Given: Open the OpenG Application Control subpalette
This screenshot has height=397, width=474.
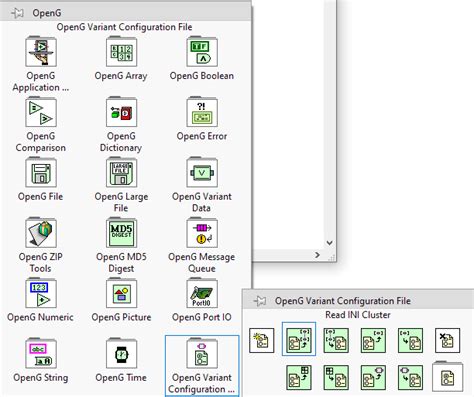Looking at the screenshot, I should pos(41,52).
